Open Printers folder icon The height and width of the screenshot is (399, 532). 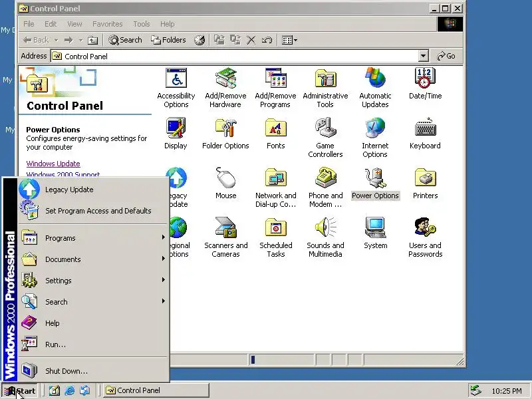[425, 184]
